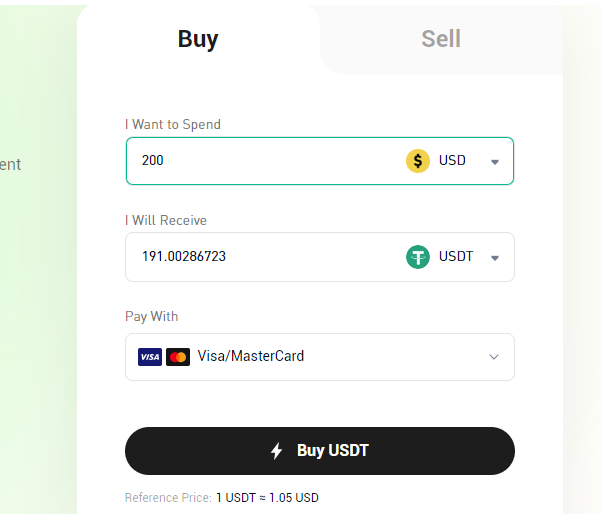
Task: Click the I Will Receive label
Action: (166, 220)
